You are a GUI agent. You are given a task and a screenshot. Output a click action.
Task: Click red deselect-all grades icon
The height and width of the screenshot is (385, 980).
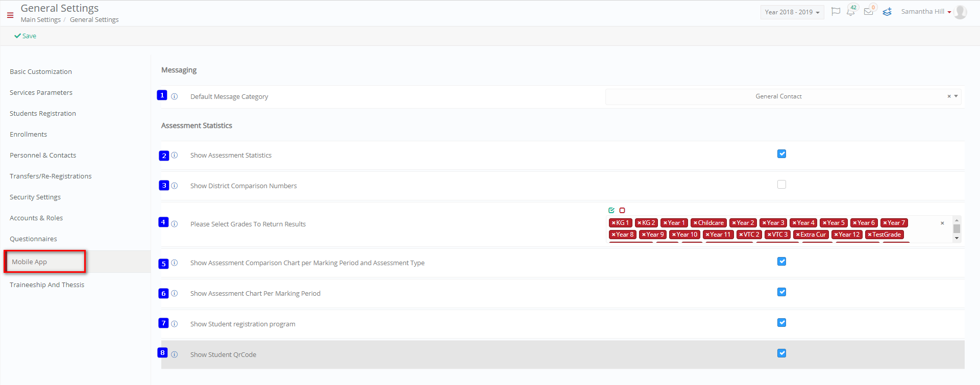pos(622,210)
